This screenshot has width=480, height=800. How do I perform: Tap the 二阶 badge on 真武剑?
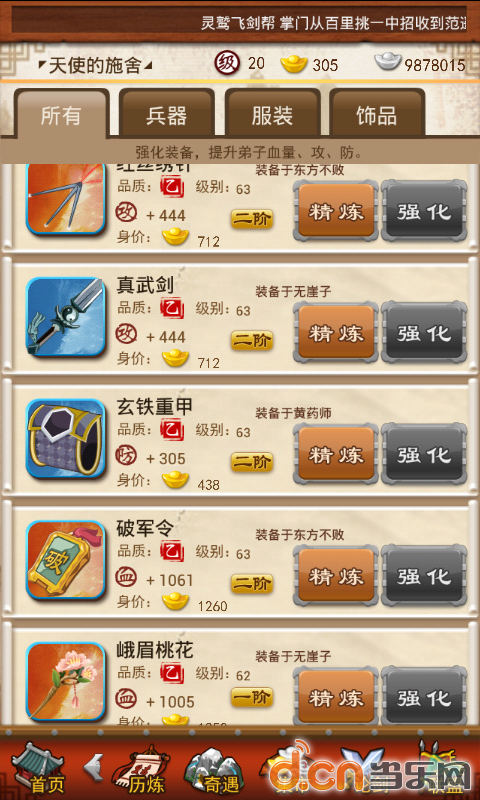click(252, 340)
